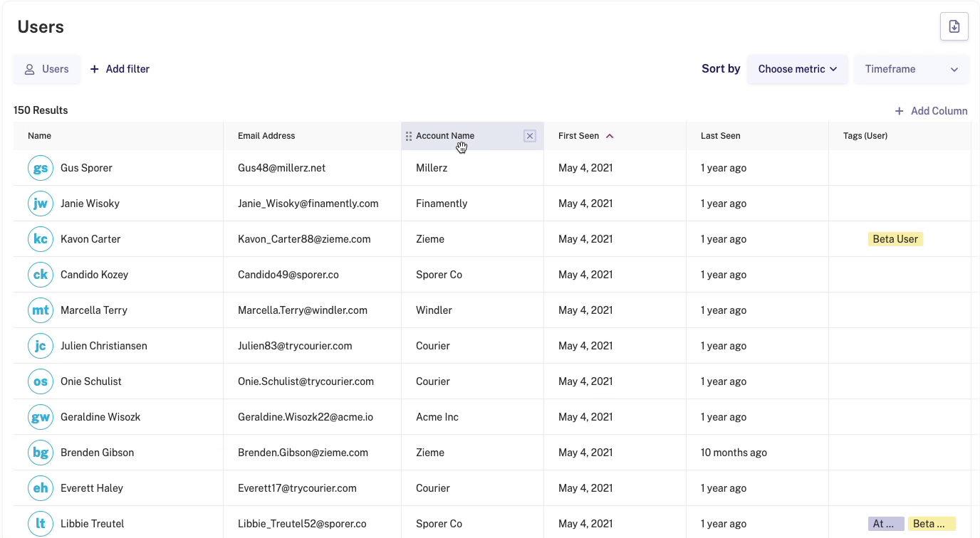
Task: Click Add filter
Action: tap(120, 69)
